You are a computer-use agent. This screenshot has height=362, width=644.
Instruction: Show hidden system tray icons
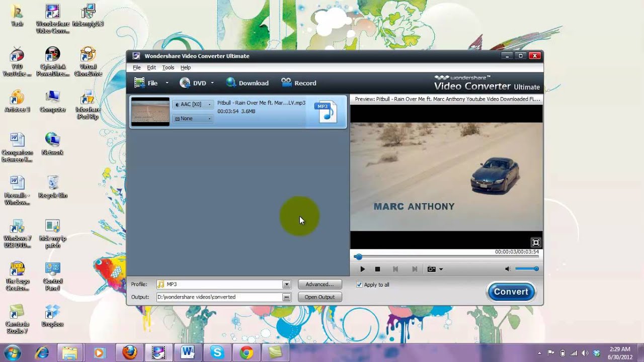pos(539,353)
